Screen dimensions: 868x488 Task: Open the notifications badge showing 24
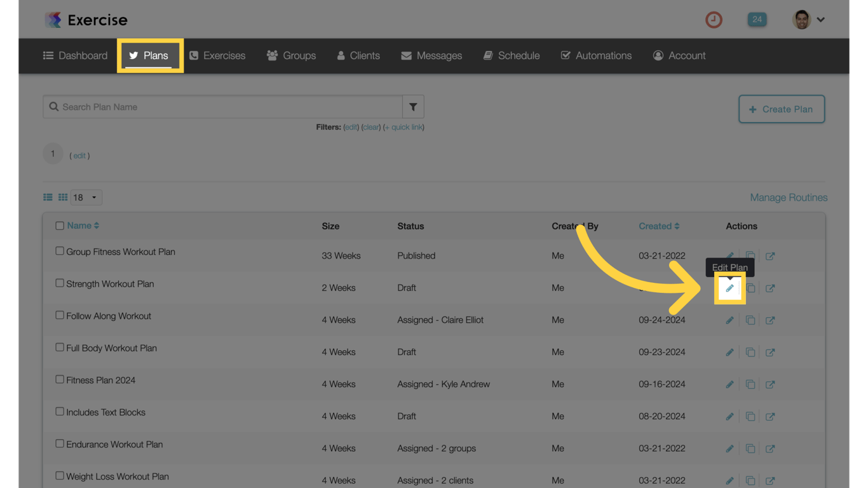pos(757,20)
